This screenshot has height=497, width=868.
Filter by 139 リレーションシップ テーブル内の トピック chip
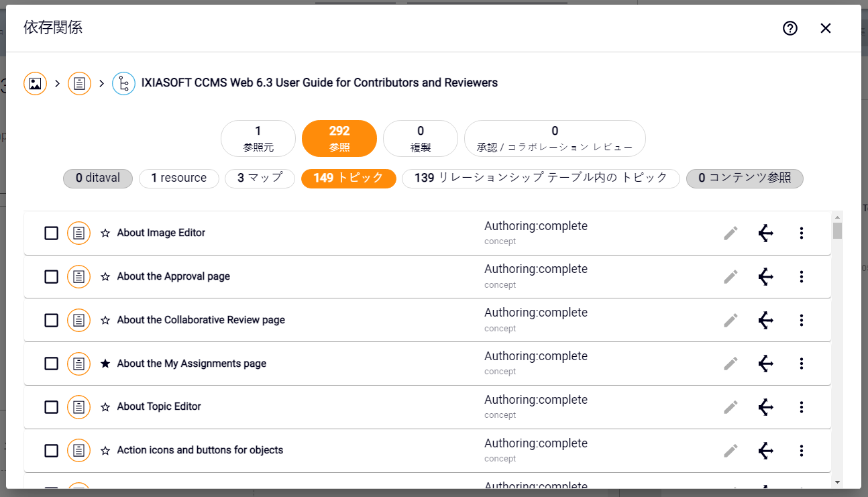[x=541, y=178]
